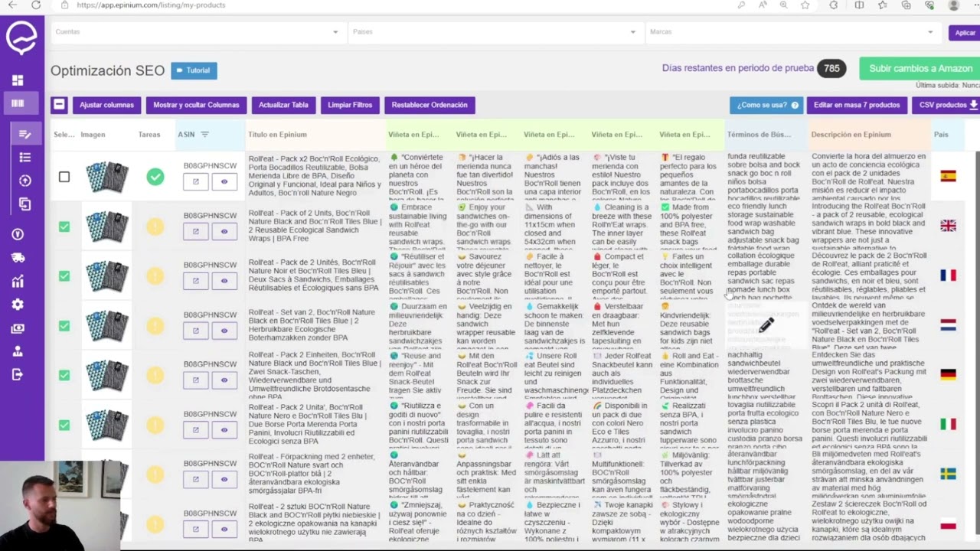Screen dimensions: 980x551
Task: Click Restablecer Ordenación button
Action: 429,105
